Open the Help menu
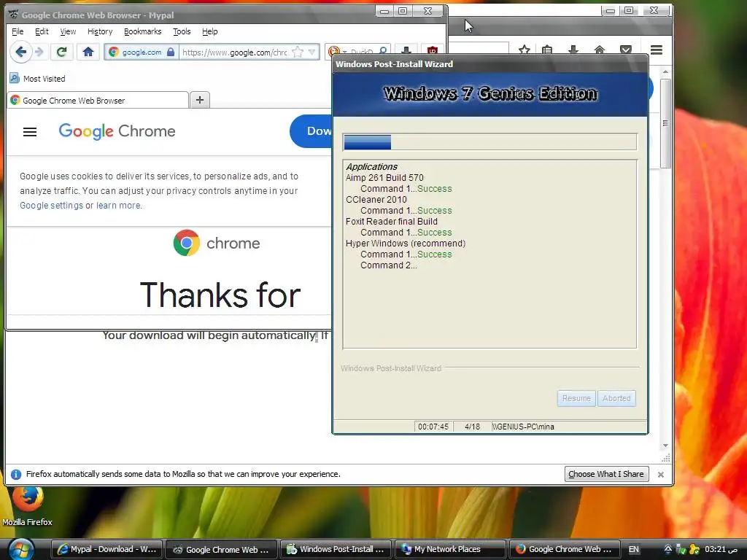The image size is (747, 560). [x=209, y=31]
